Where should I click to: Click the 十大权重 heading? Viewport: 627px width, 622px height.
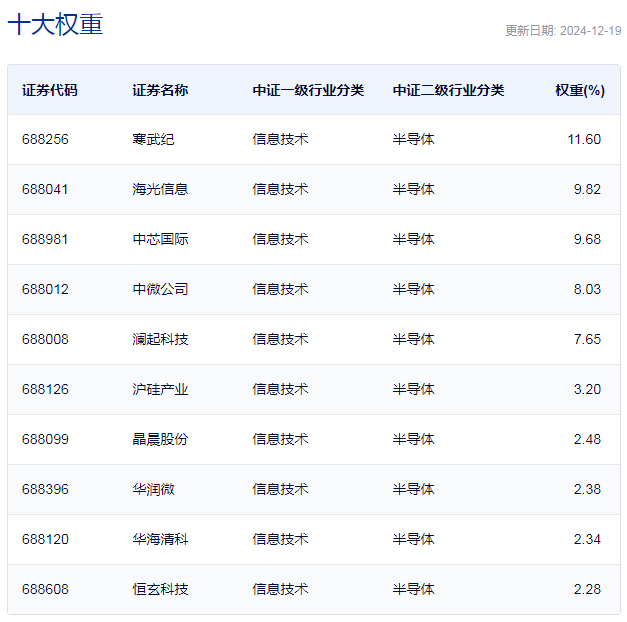(56, 24)
